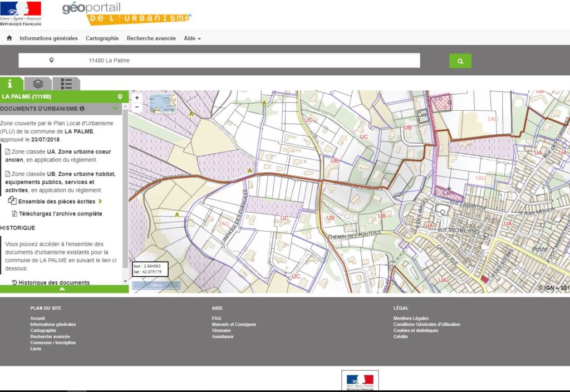This screenshot has width=570, height=392.
Task: Open Historique des documents link
Action: [x=54, y=282]
